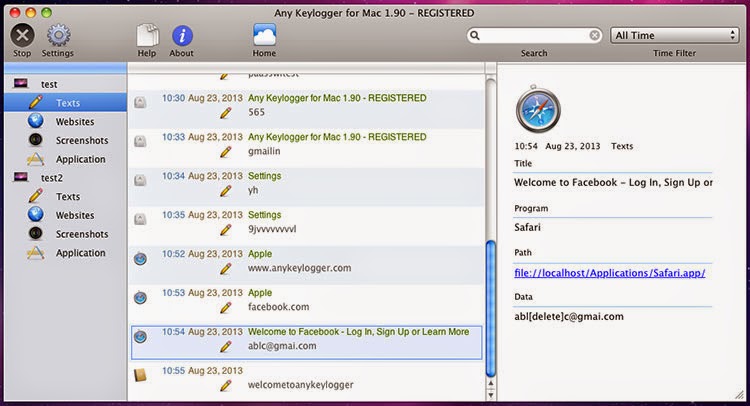
Task: Select Texts under test
Action: point(66,103)
